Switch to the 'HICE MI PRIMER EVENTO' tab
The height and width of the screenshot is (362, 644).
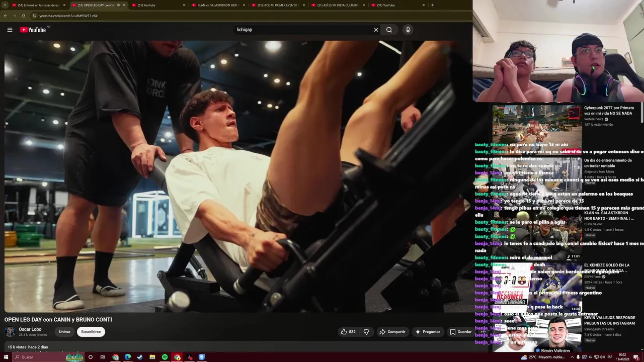pyautogui.click(x=277, y=5)
